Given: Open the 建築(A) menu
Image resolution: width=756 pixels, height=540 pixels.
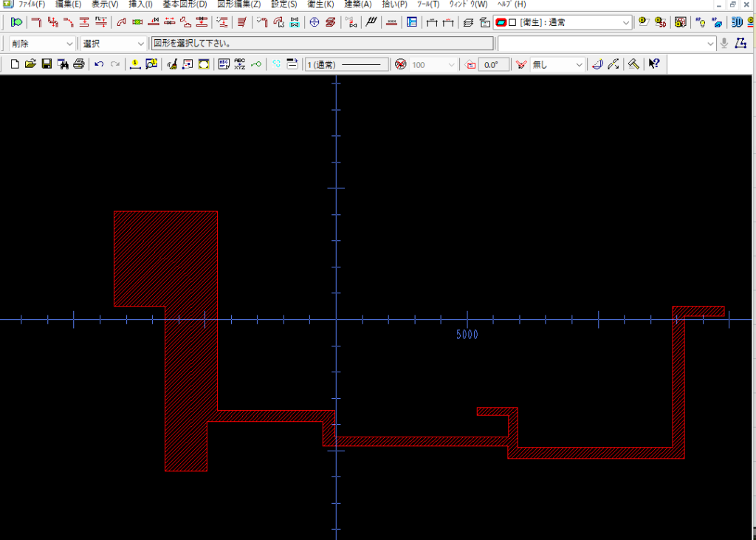Looking at the screenshot, I should 358,4.
